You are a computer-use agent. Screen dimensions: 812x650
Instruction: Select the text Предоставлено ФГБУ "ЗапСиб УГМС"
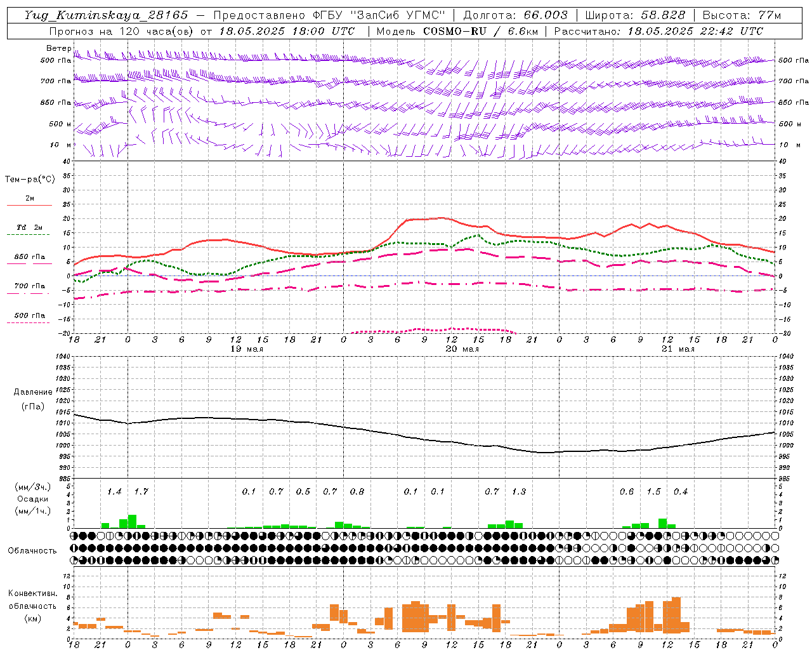coord(329,15)
